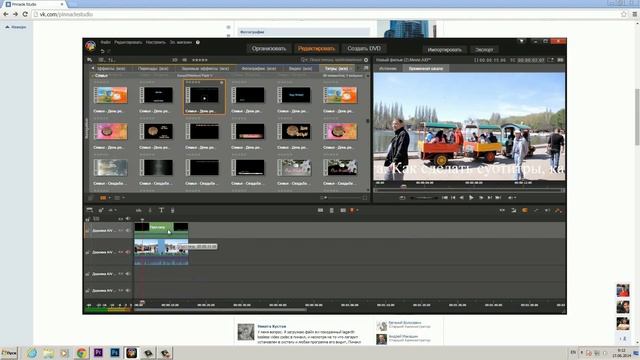Mute the second A/V track
Image resolution: width=640 pixels, height=360 pixels.
coord(128,252)
